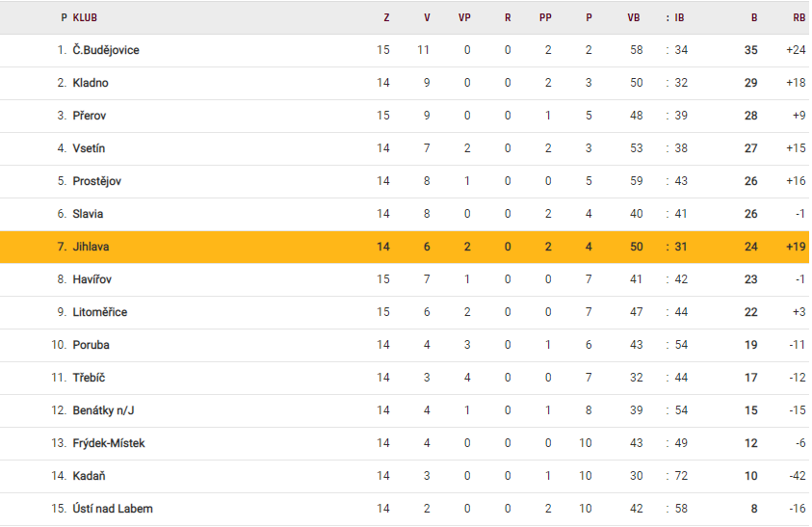This screenshot has height=527, width=812.
Task: Select the VB goals-for column header
Action: click(633, 17)
